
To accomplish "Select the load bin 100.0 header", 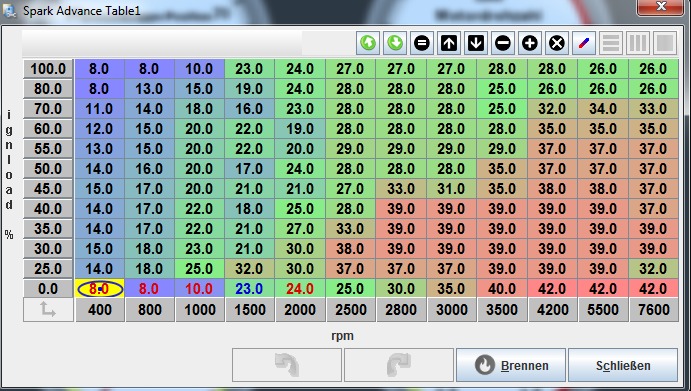I will pyautogui.click(x=48, y=69).
